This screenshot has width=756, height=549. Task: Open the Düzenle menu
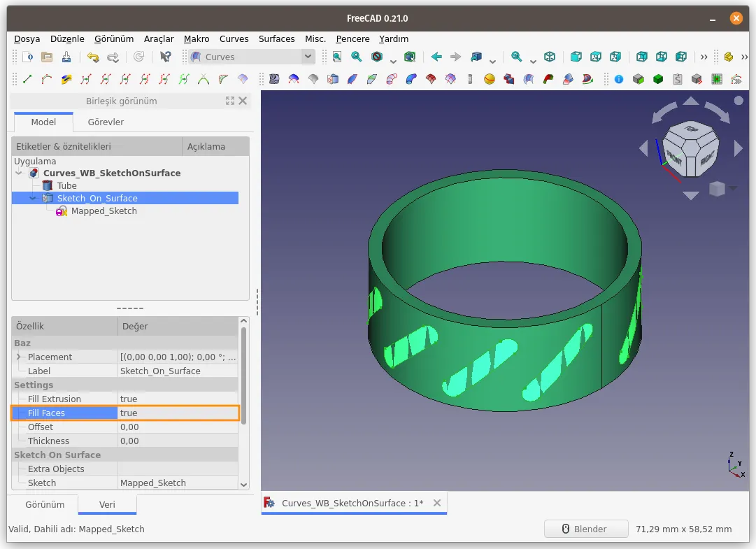(x=67, y=38)
